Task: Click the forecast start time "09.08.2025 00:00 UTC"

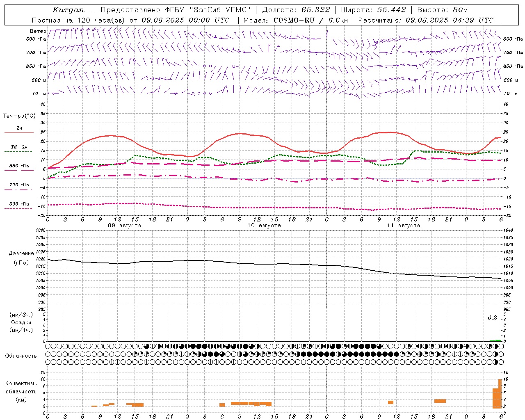Action: coord(185,20)
